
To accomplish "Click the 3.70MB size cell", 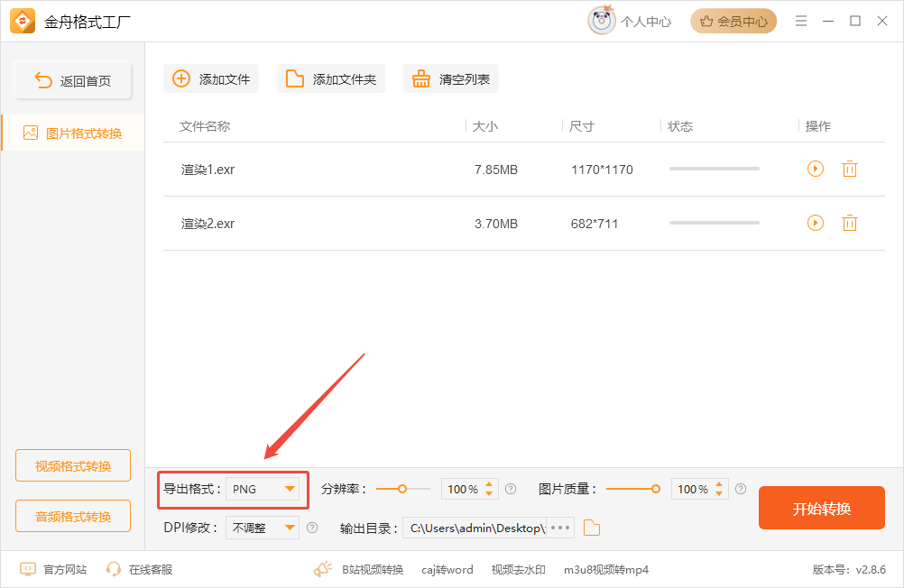I will pos(496,224).
